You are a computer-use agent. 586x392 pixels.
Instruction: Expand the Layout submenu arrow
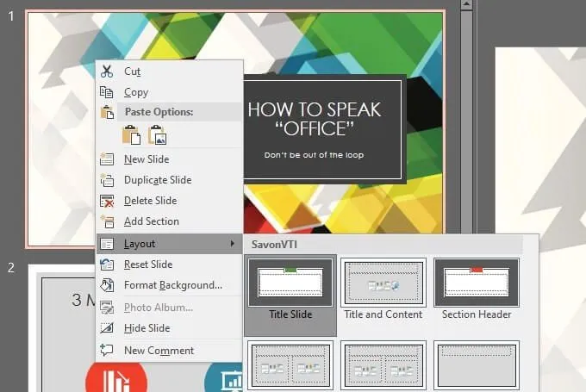[x=233, y=244]
